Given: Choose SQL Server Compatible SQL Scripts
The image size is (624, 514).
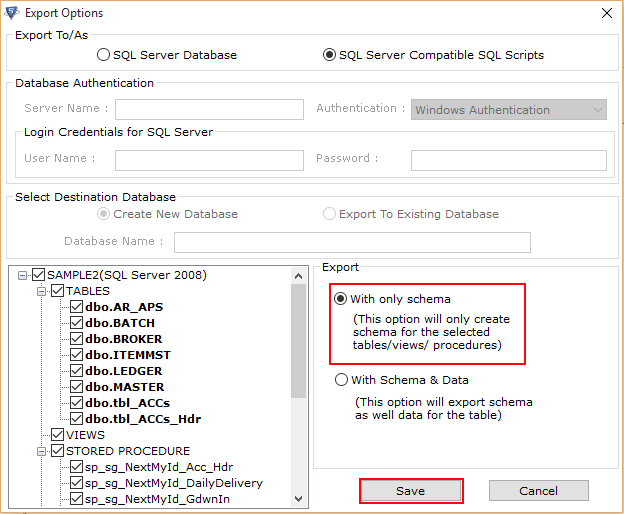Looking at the screenshot, I should tap(329, 55).
